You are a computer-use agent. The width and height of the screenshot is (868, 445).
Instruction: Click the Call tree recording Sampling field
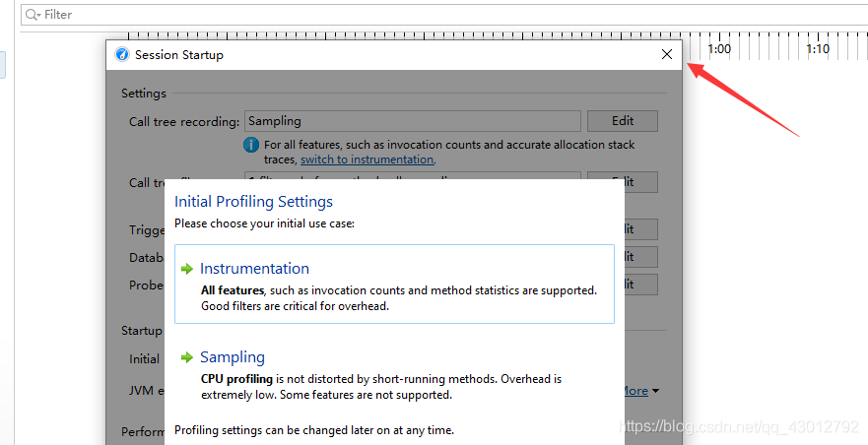412,121
